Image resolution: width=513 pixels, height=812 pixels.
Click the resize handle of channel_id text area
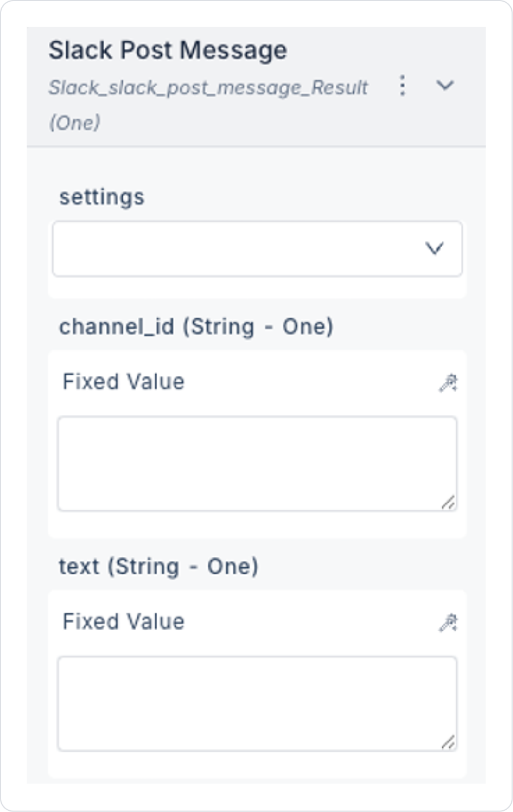pos(448,502)
